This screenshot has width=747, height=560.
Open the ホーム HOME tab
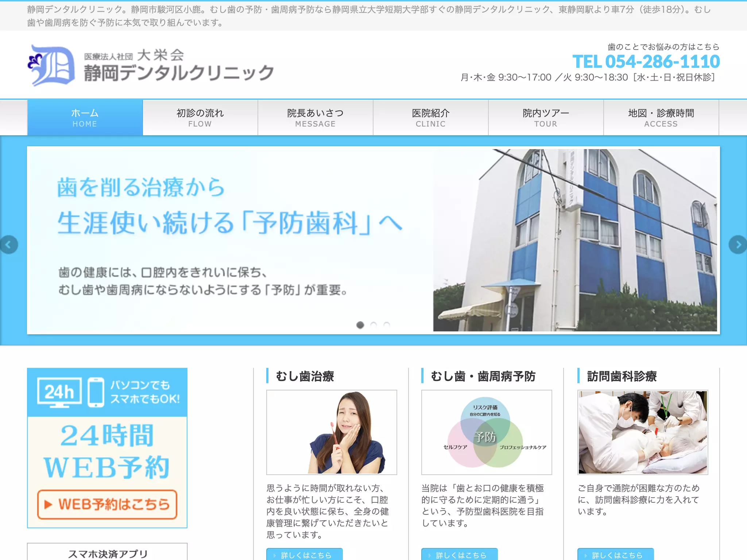point(85,118)
